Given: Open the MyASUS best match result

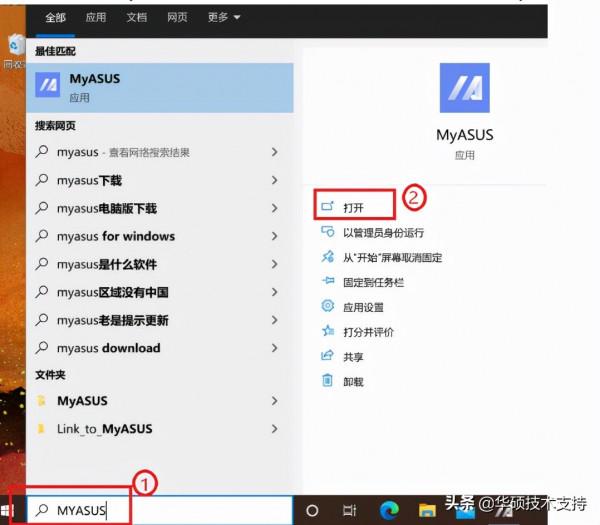Looking at the screenshot, I should 160,88.
